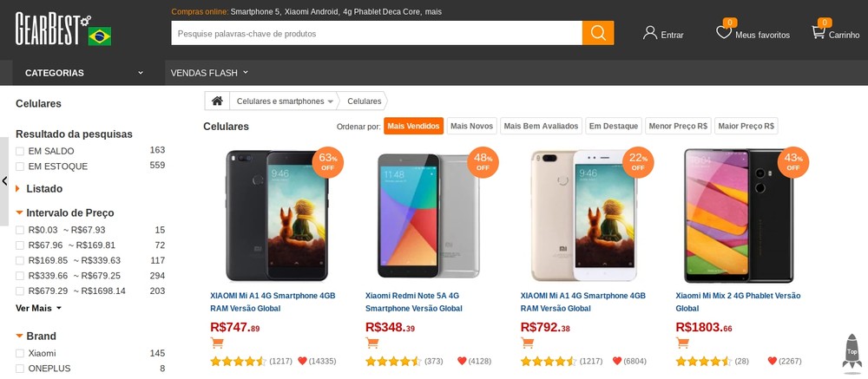868x379 pixels.
Task: Sort products by Menor Preço R$
Action: [x=678, y=127]
